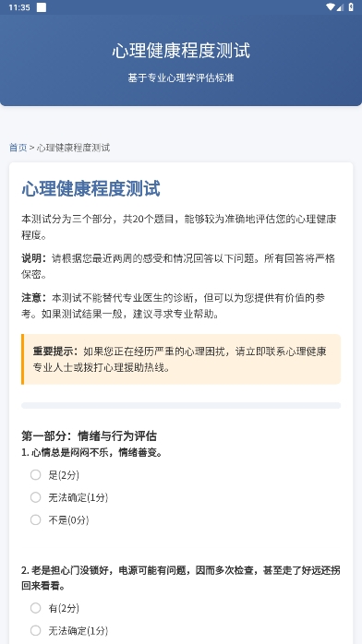The width and height of the screenshot is (362, 644).
Task: Tap the square notification icon beside clock
Action: 41,7
